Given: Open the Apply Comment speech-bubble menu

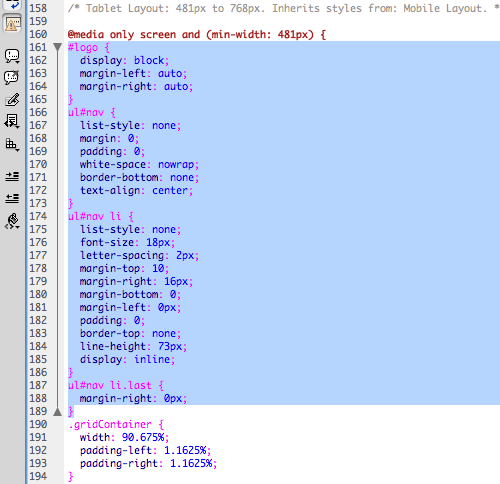Looking at the screenshot, I should point(12,56).
